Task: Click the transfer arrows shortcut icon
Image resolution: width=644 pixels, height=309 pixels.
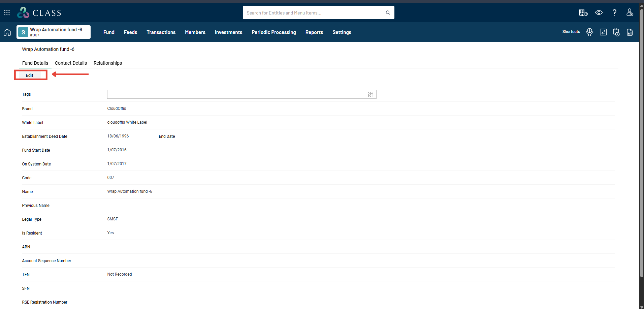Action: pos(603,32)
